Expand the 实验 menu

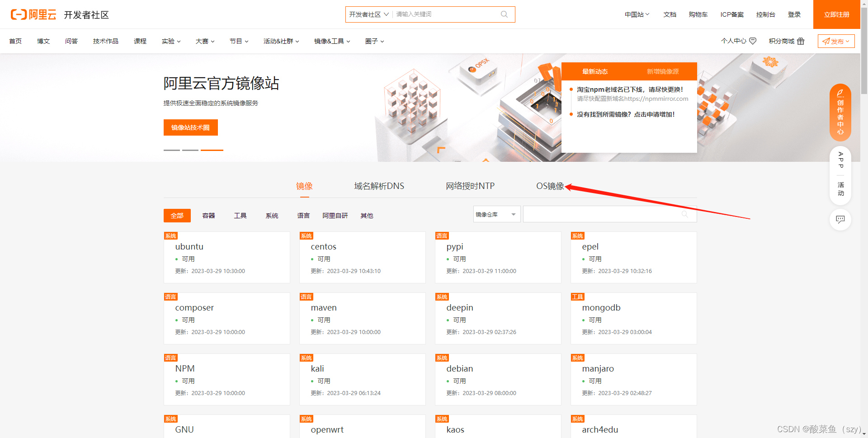(171, 41)
